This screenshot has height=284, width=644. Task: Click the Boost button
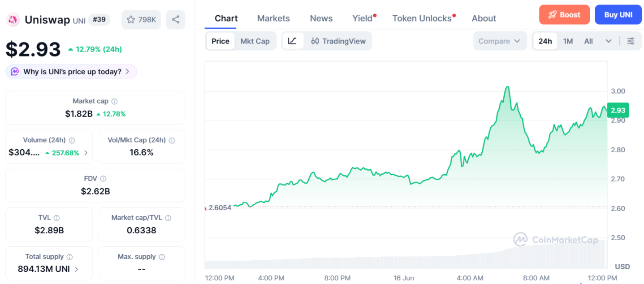pos(565,15)
